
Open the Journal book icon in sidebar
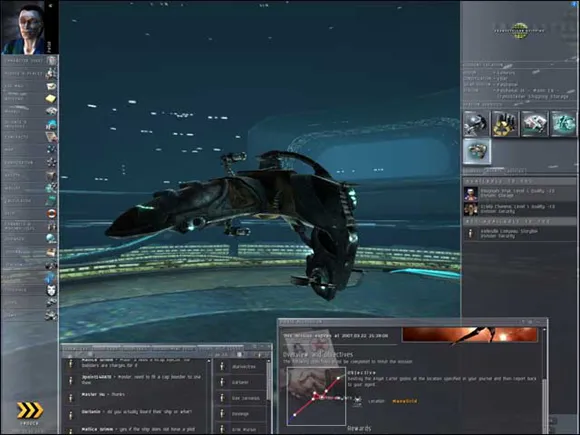point(51,252)
